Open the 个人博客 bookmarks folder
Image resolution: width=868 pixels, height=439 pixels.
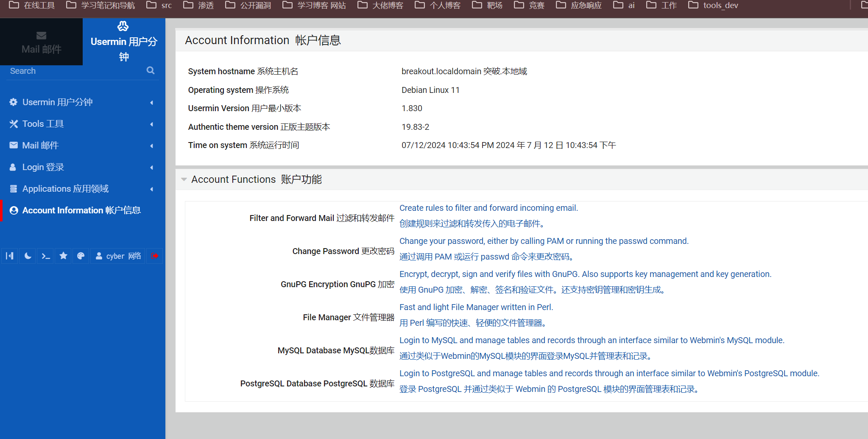point(438,6)
